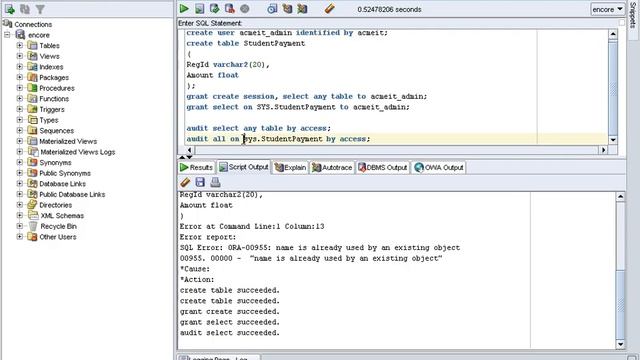Click the script output scroll up arrow
This screenshot has width=640, height=360.
(x=620, y=197)
